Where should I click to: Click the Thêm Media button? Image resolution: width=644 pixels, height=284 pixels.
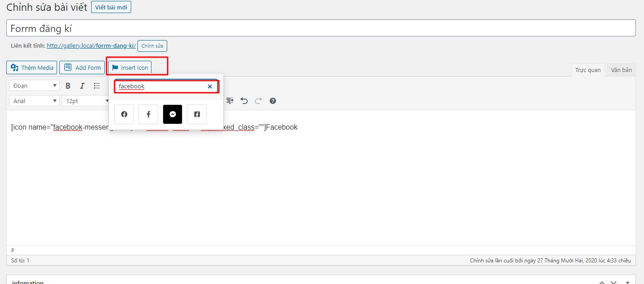32,68
